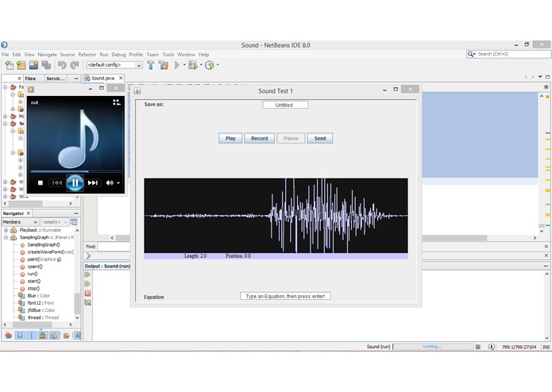The height and width of the screenshot is (392, 552).
Task: Collapse the SamplingGraph :: JPanel node
Action: coord(6,237)
